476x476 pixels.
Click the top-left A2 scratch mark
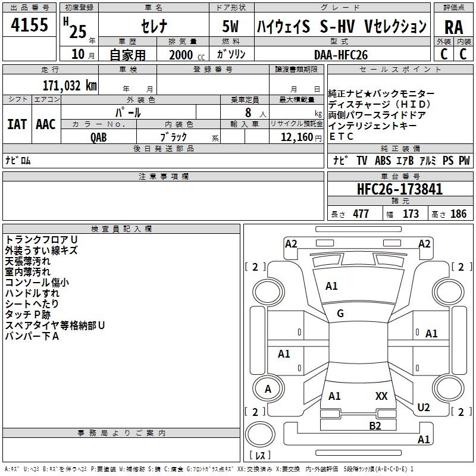tap(291, 243)
